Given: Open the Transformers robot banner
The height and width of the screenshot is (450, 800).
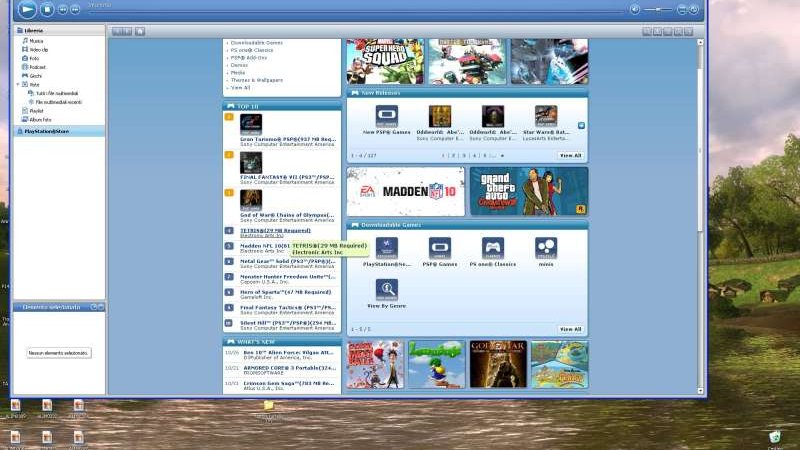Looking at the screenshot, I should [x=467, y=61].
